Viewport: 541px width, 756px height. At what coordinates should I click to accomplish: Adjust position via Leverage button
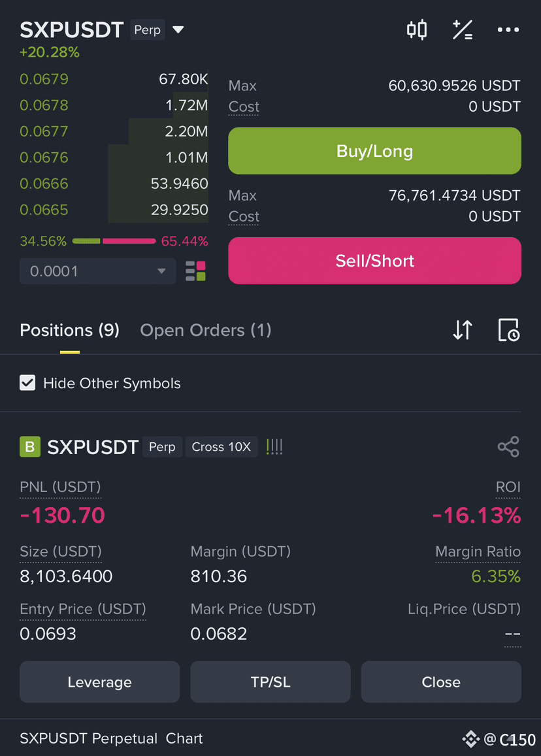[x=100, y=682]
